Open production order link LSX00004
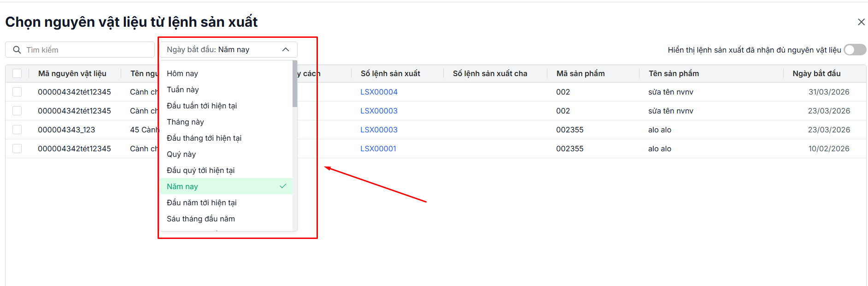Viewport: 868px width, 286px height. 379,92
